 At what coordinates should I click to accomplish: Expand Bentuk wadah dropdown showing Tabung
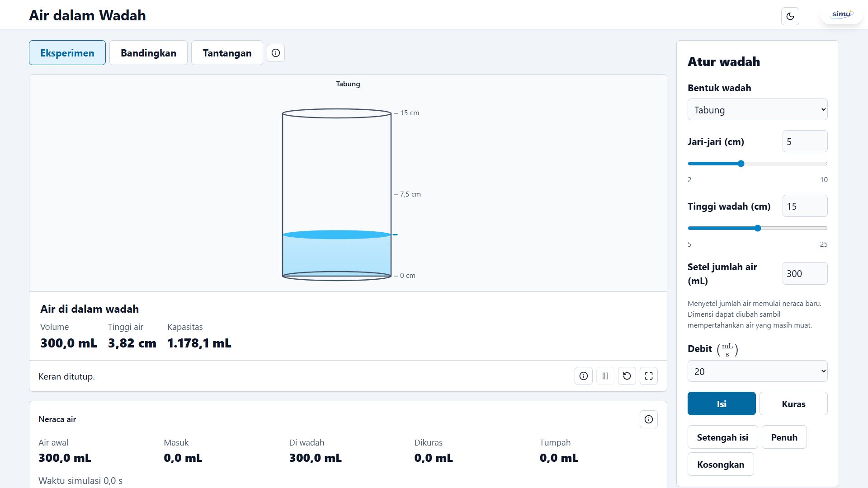click(758, 110)
